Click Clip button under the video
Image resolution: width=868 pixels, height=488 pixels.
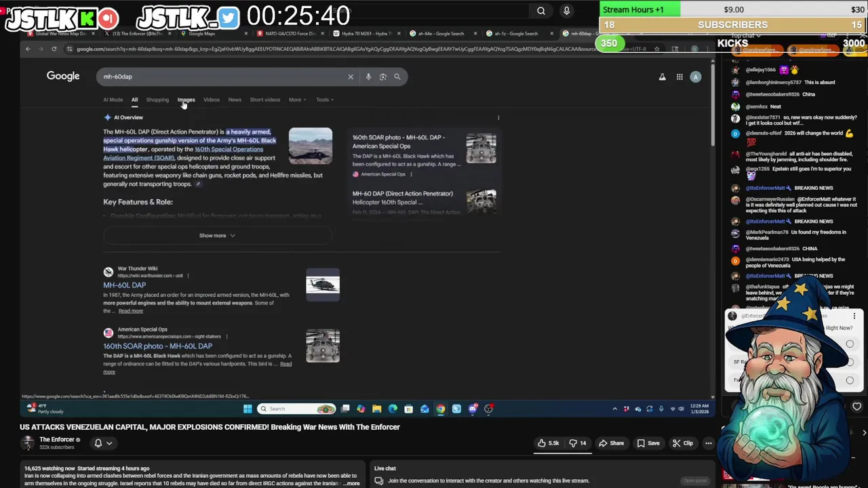click(683, 443)
